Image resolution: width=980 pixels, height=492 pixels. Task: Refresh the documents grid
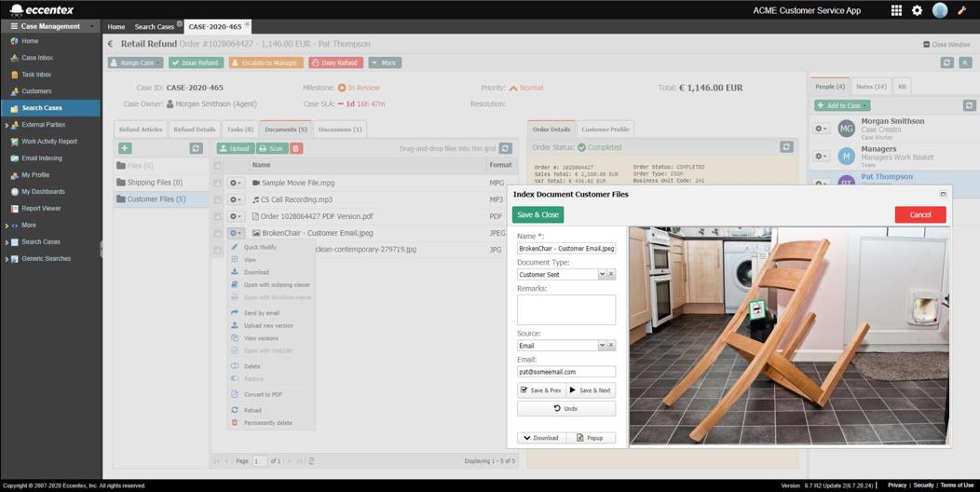click(x=506, y=148)
